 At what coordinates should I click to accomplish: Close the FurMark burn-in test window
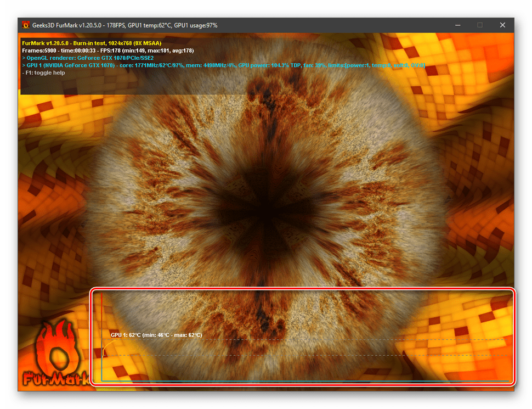pyautogui.click(x=502, y=25)
